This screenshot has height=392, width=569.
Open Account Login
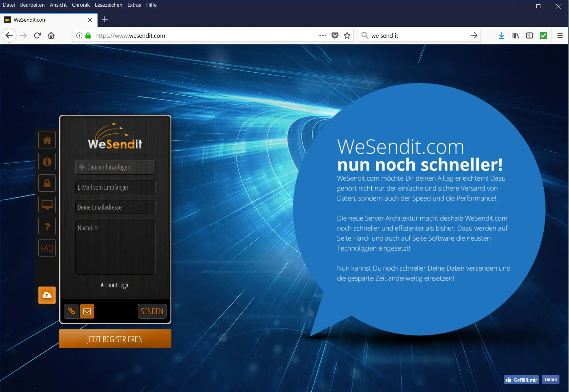tap(115, 285)
